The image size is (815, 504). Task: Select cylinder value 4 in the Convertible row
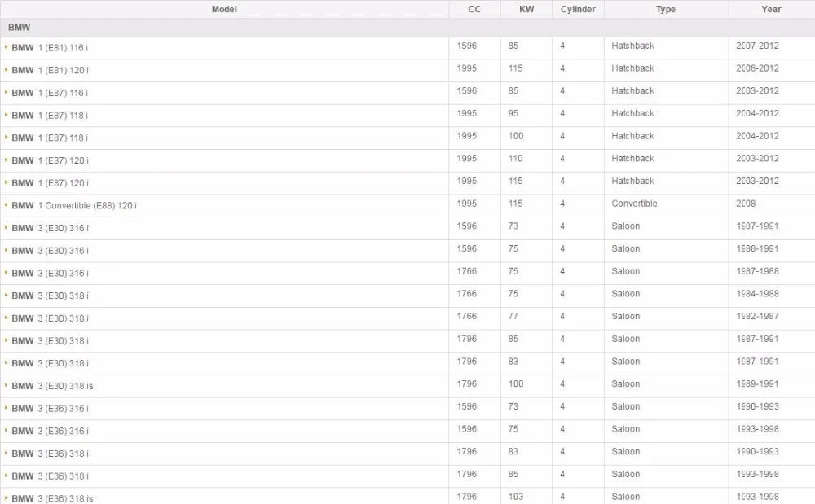tap(562, 204)
